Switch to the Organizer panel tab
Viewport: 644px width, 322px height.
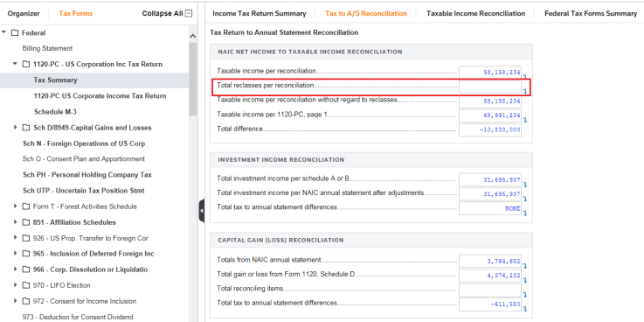point(24,14)
